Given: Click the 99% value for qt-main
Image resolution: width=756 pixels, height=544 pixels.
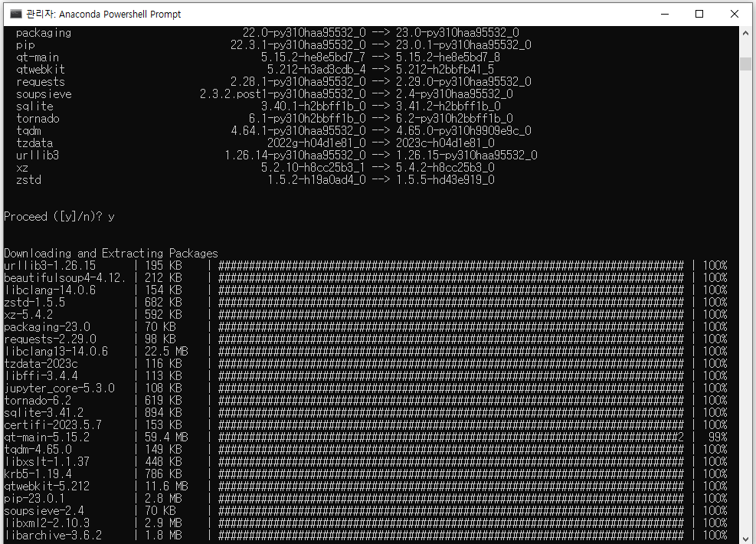Looking at the screenshot, I should [x=718, y=437].
